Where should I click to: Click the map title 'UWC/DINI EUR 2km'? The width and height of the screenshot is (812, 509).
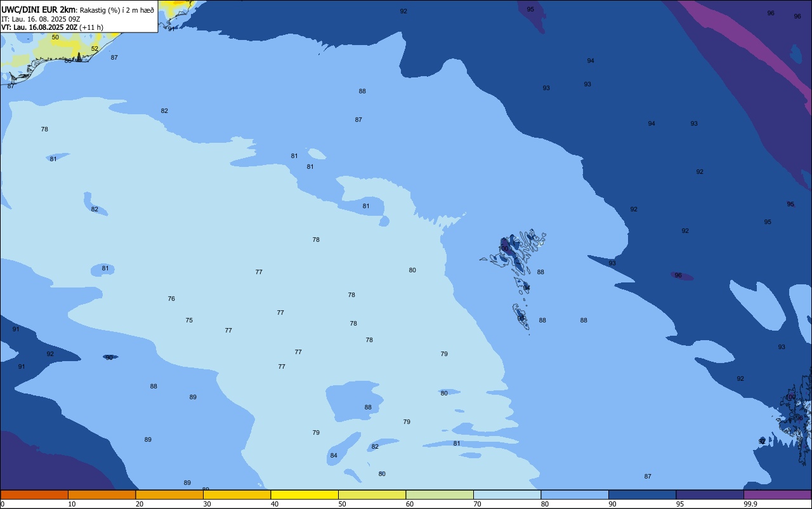tap(38, 10)
